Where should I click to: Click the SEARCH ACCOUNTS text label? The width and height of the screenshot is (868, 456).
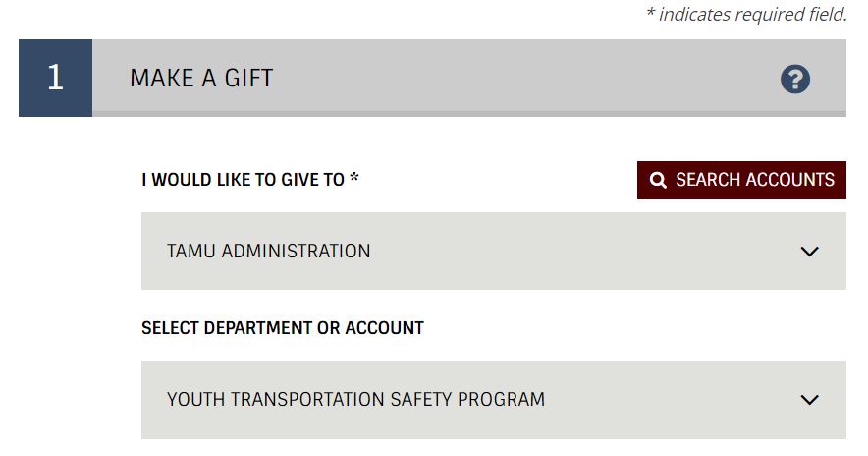754,180
